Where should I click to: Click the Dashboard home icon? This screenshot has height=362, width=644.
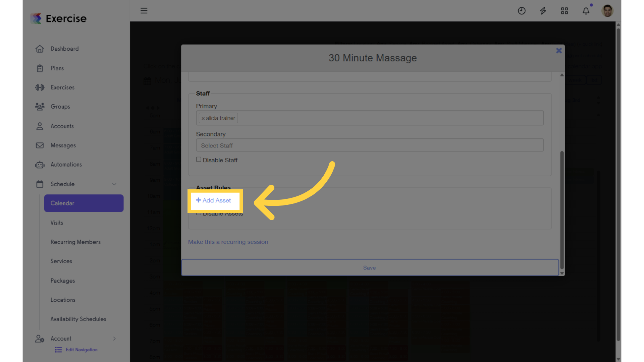click(40, 49)
